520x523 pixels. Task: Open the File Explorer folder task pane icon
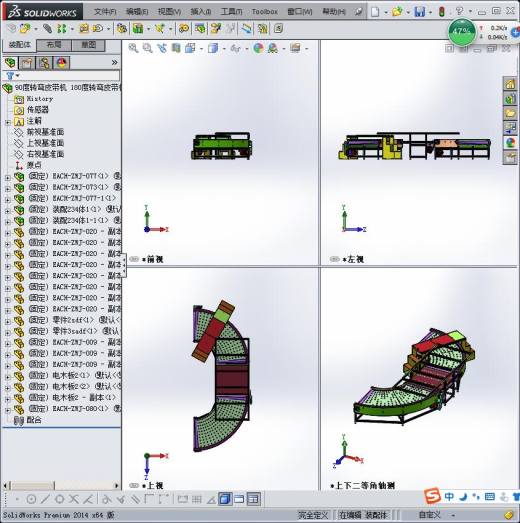point(510,114)
